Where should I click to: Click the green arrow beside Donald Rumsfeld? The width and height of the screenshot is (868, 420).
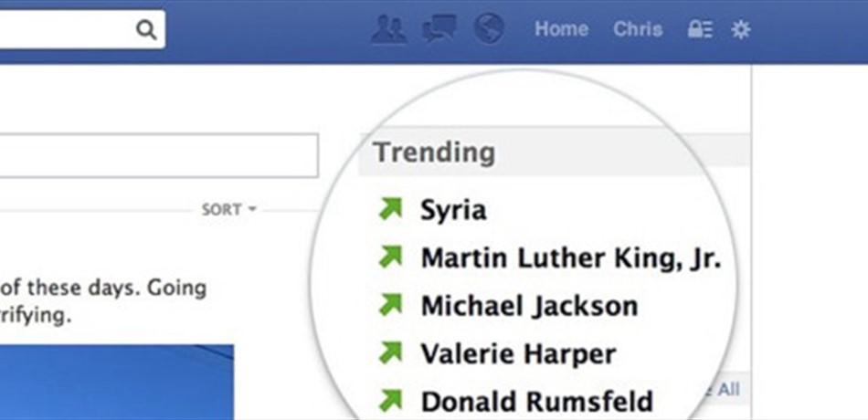[x=390, y=401]
